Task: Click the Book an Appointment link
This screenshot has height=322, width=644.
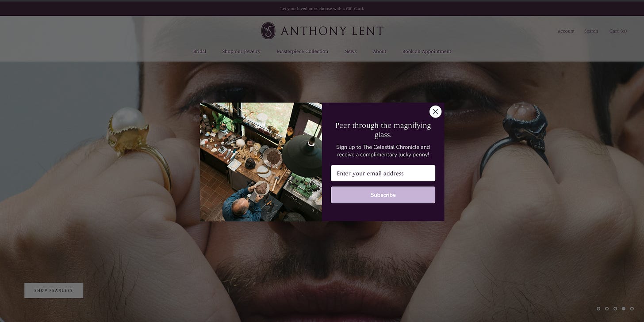Action: [x=427, y=51]
